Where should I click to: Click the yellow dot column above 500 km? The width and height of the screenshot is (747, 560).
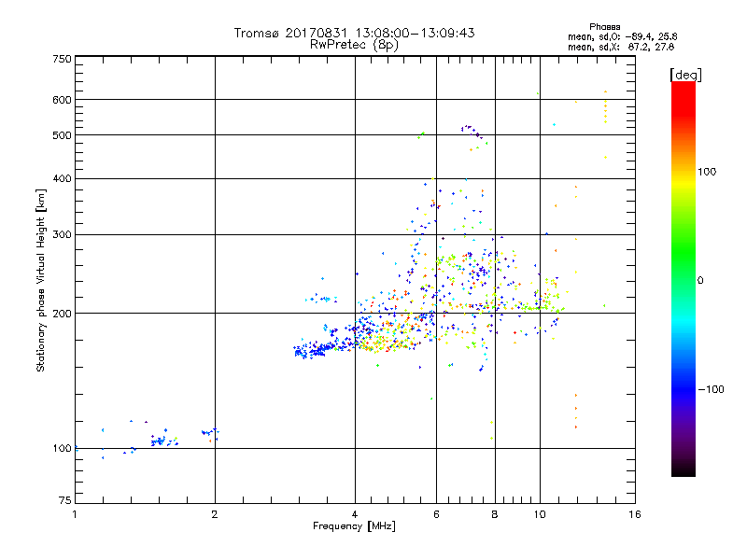tap(605, 107)
